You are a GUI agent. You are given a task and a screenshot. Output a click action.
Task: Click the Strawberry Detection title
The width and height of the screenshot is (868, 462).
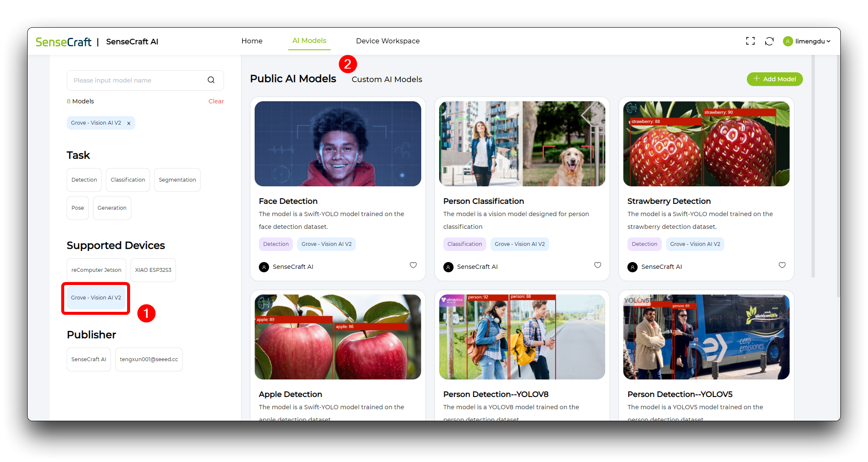[669, 201]
